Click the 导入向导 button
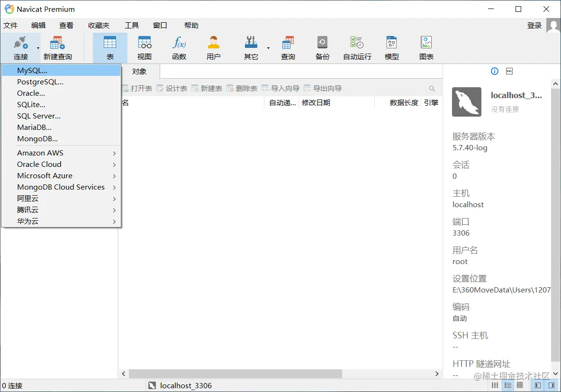The image size is (561, 392). pyautogui.click(x=280, y=89)
